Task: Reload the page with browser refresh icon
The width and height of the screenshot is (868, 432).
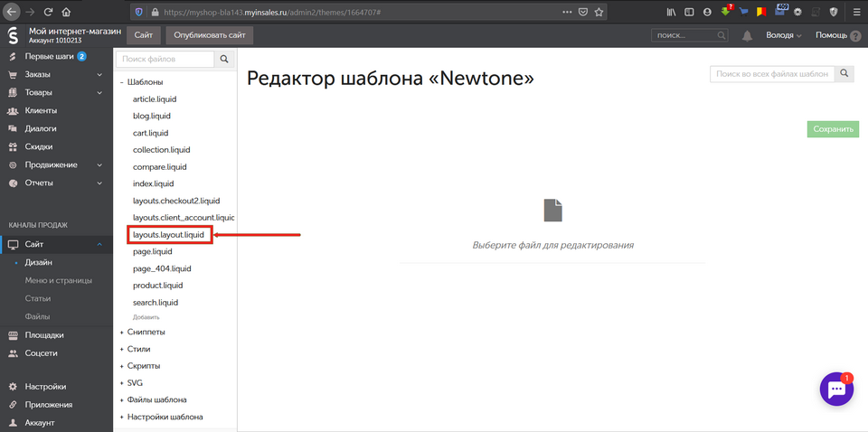Action: click(x=48, y=12)
